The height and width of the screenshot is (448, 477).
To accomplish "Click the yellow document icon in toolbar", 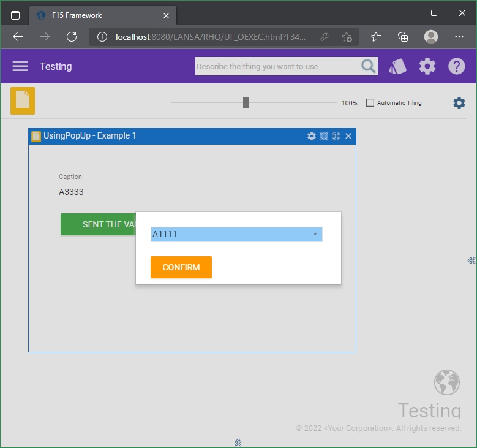I will tap(23, 101).
